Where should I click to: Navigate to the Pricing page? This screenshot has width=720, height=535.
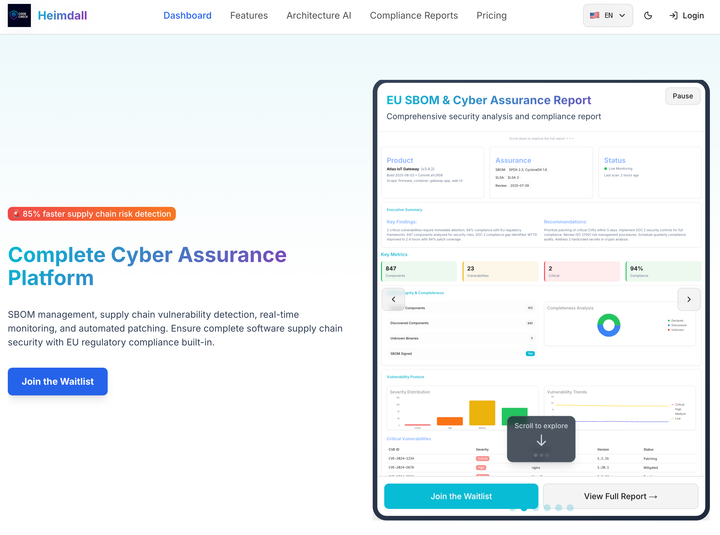(491, 16)
